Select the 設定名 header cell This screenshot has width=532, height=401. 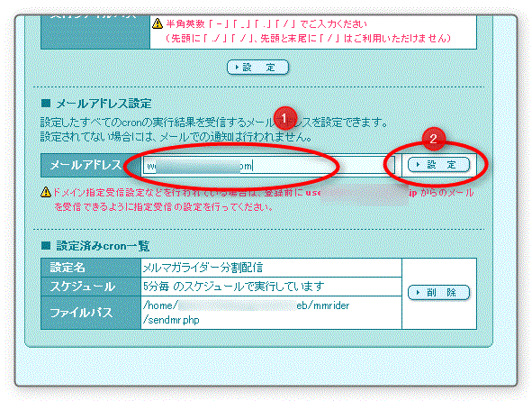pyautogui.click(x=91, y=268)
